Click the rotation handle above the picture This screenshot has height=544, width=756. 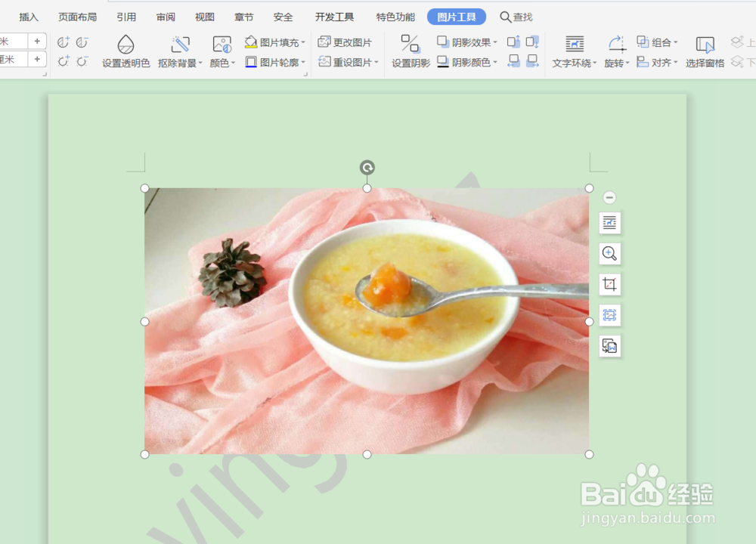click(367, 168)
